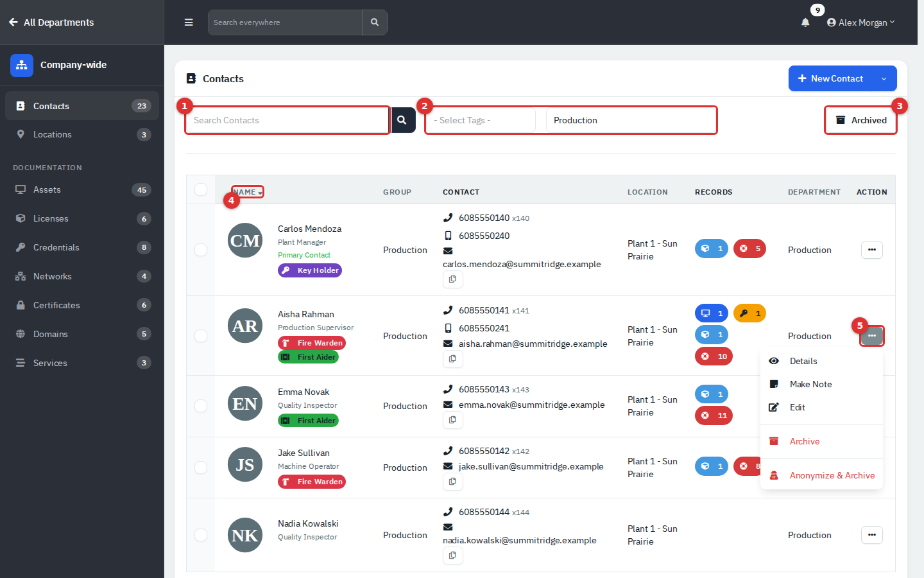Image resolution: width=924 pixels, height=578 pixels.
Task: Open Carlos Mendoza's red records badge showing 5
Action: [x=749, y=249]
